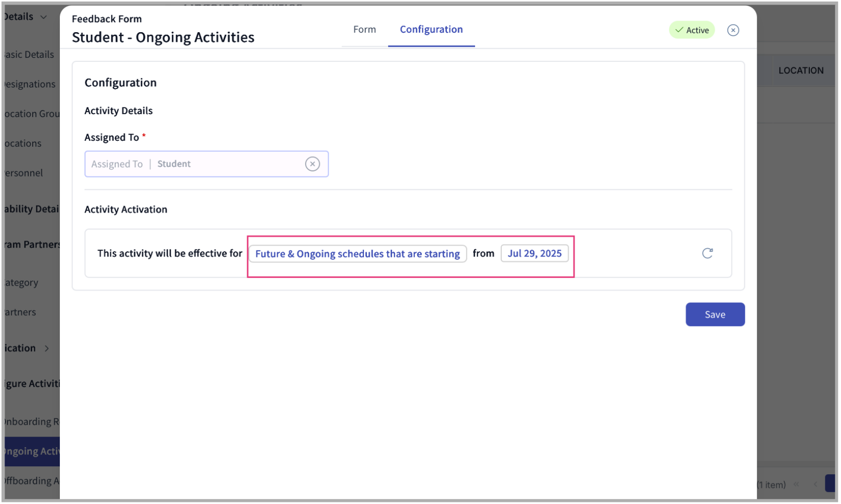
Task: Open the Jul 29, 2025 date picker
Action: tap(534, 254)
